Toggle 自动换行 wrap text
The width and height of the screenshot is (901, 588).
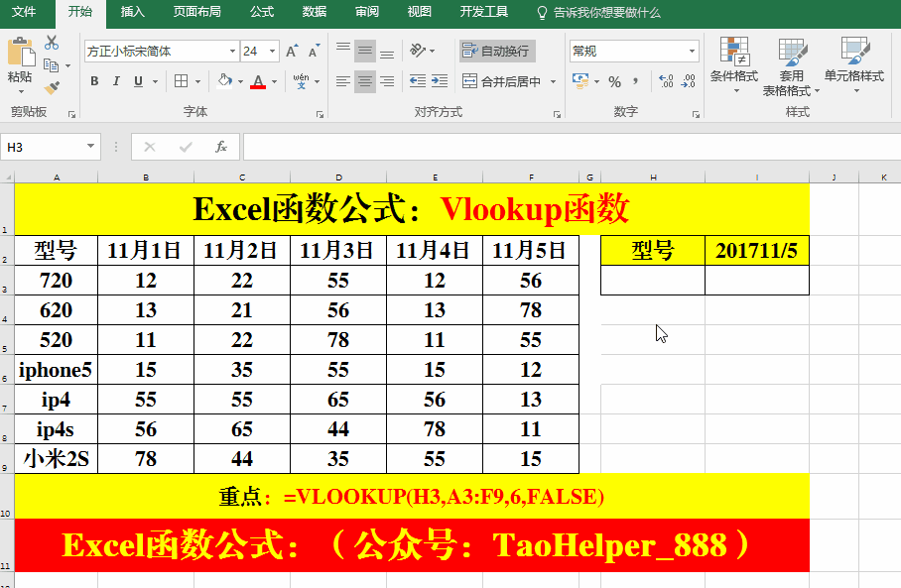point(497,52)
